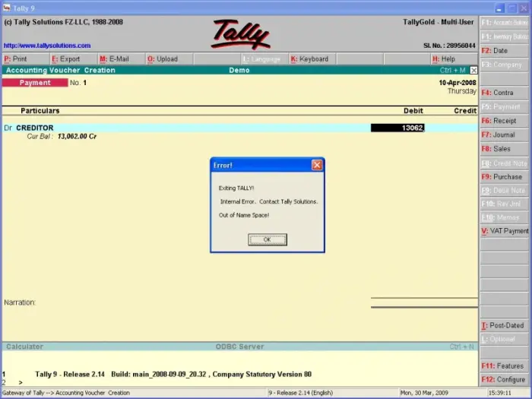The image size is (532, 399).
Task: Click the Tally logo
Action: tap(240, 34)
